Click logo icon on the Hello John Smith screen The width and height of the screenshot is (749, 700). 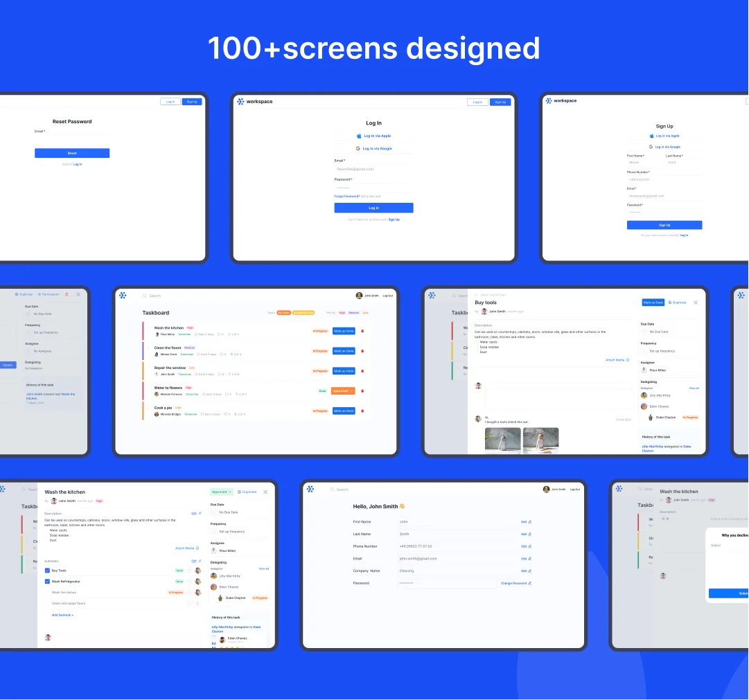pyautogui.click(x=310, y=489)
